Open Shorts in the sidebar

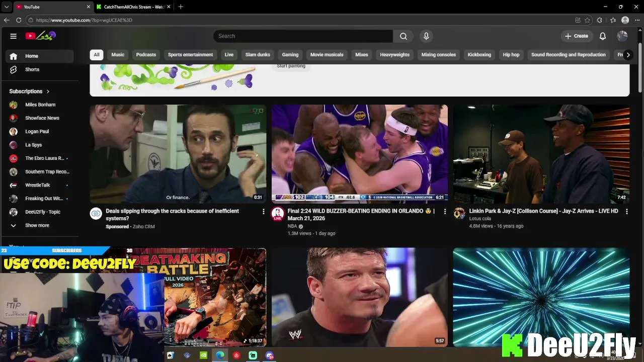[40, 69]
